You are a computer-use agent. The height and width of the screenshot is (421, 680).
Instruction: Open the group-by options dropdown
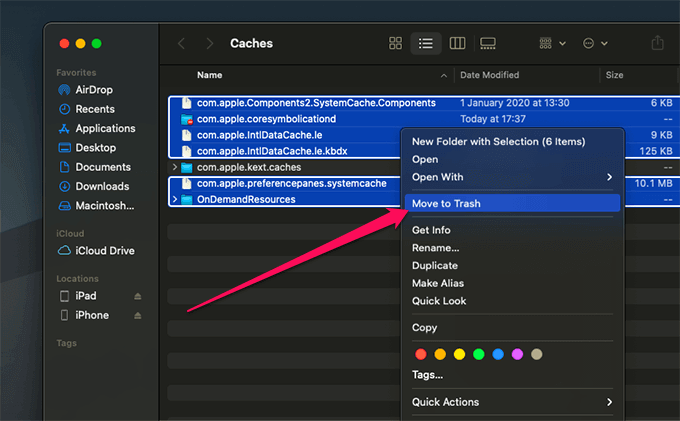(552, 43)
